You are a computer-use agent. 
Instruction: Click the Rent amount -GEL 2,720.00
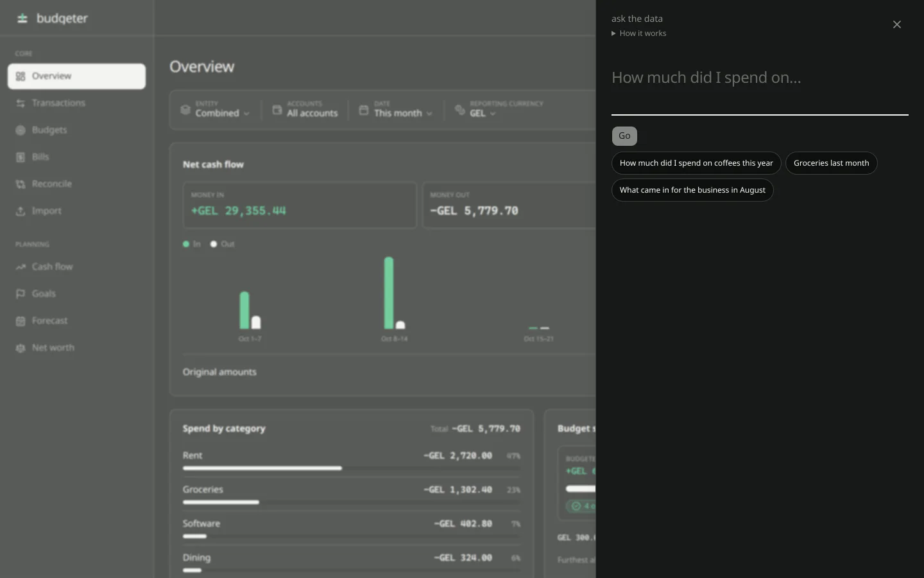click(x=458, y=456)
